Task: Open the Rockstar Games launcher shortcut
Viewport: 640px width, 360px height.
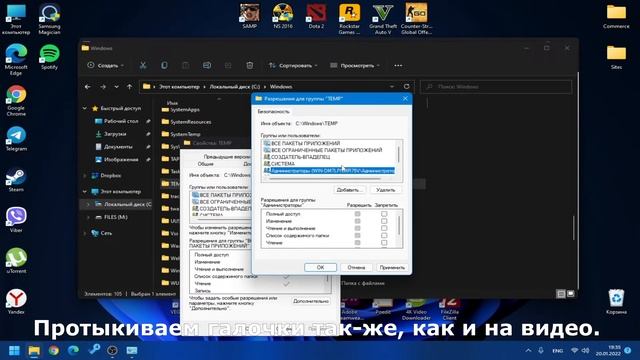Action: pos(349,19)
